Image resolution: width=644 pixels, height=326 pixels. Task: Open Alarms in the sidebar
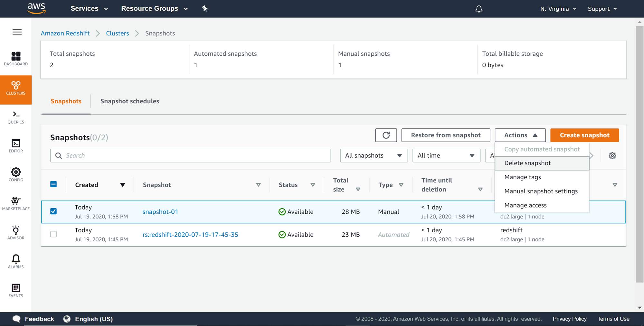tap(16, 261)
